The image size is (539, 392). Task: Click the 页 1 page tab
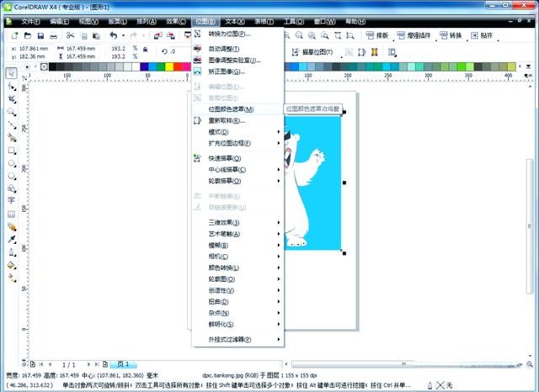tap(123, 364)
